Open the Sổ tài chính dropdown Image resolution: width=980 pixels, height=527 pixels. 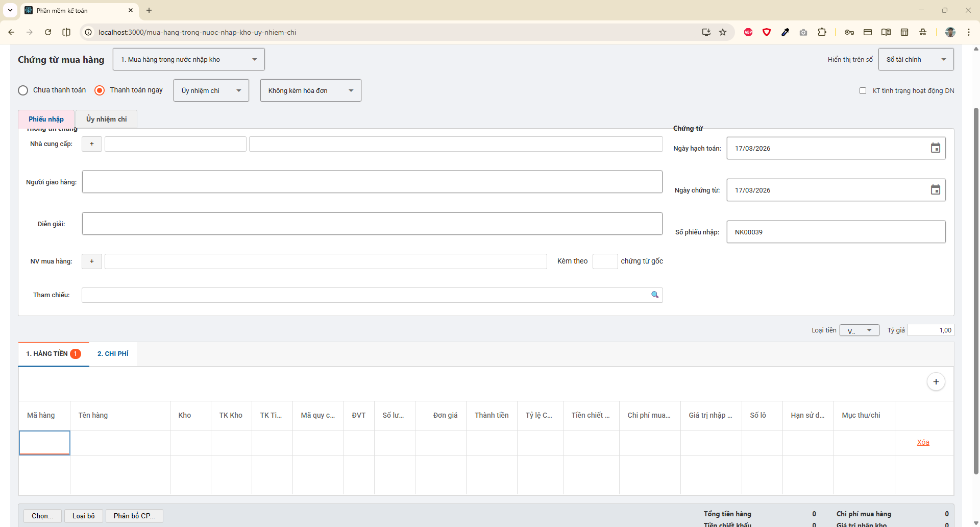(916, 60)
